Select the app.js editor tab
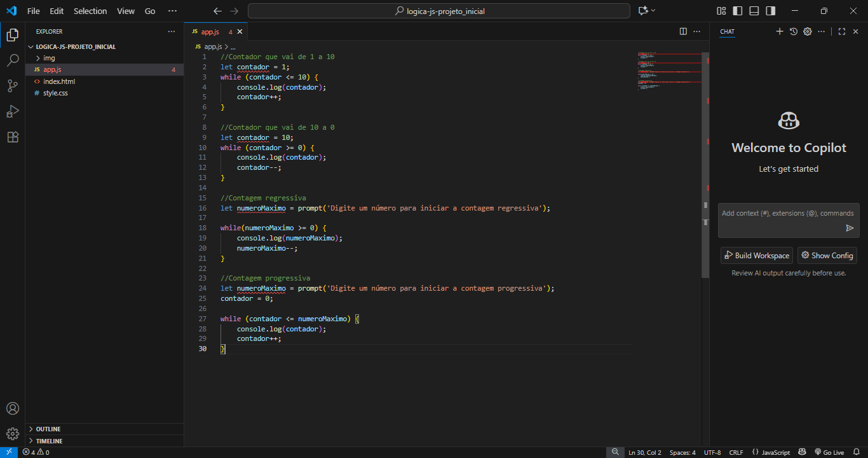 210,31
